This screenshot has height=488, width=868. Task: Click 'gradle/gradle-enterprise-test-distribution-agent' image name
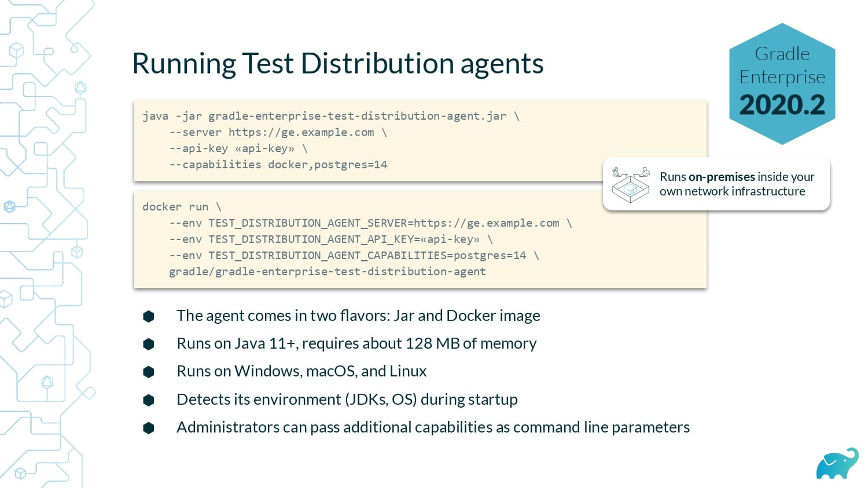[328, 272]
